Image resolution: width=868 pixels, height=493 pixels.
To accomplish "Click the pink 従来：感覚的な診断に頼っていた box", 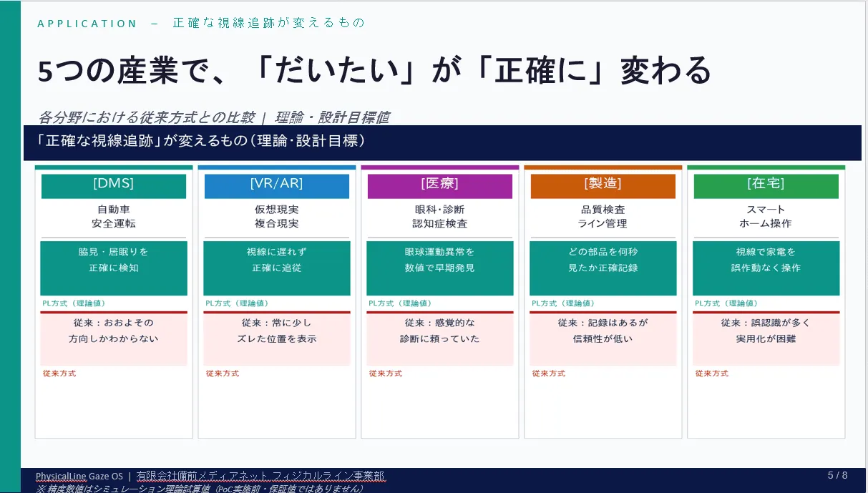I will click(x=439, y=338).
